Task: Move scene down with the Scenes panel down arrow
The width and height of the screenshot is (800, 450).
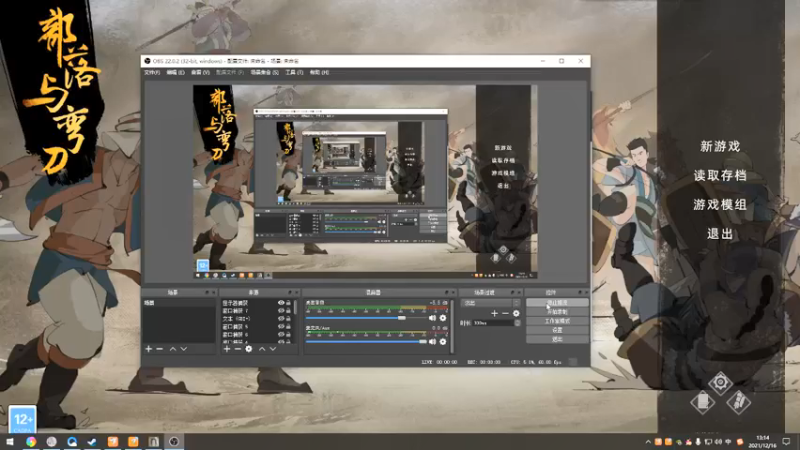Action: (x=184, y=349)
